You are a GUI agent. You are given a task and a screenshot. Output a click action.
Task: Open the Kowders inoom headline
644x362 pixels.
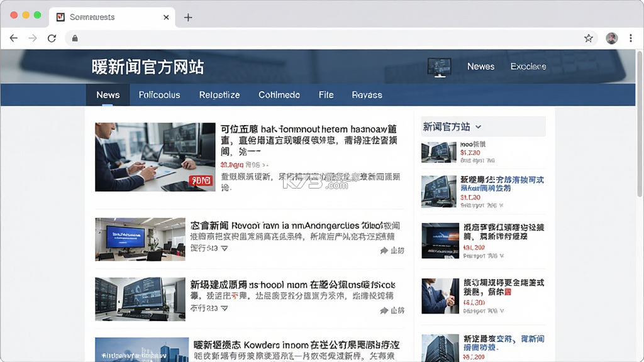click(297, 344)
